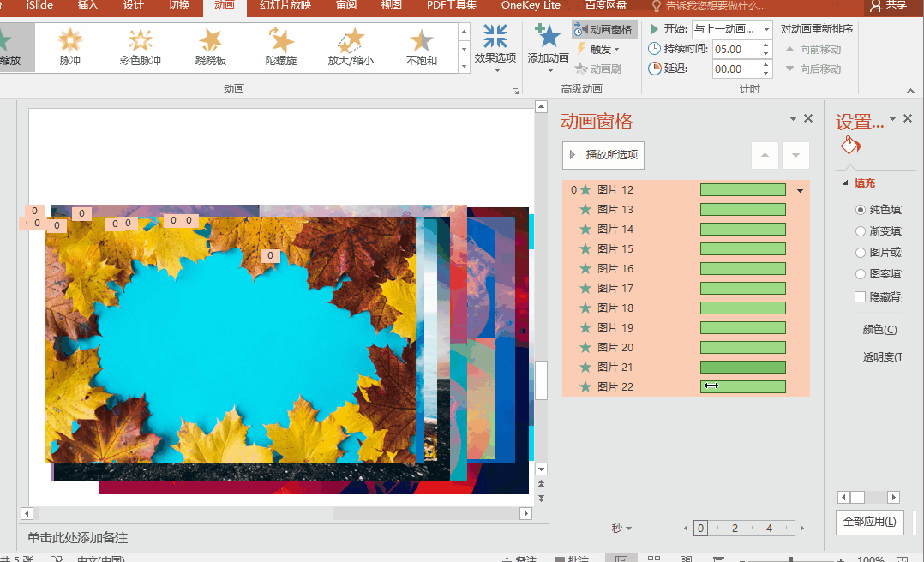The image size is (924, 562).
Task: Click the 图片 18 timeline bar
Action: (743, 308)
